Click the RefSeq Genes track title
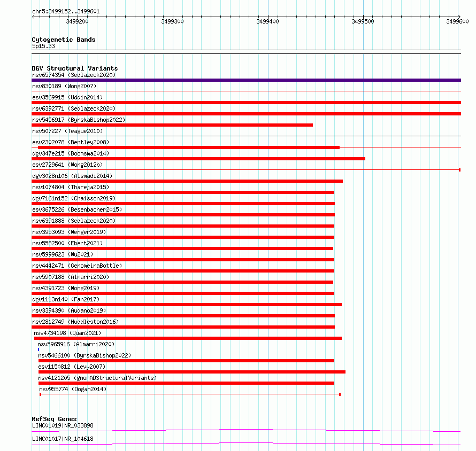This screenshot has width=476, height=451. tap(54, 419)
